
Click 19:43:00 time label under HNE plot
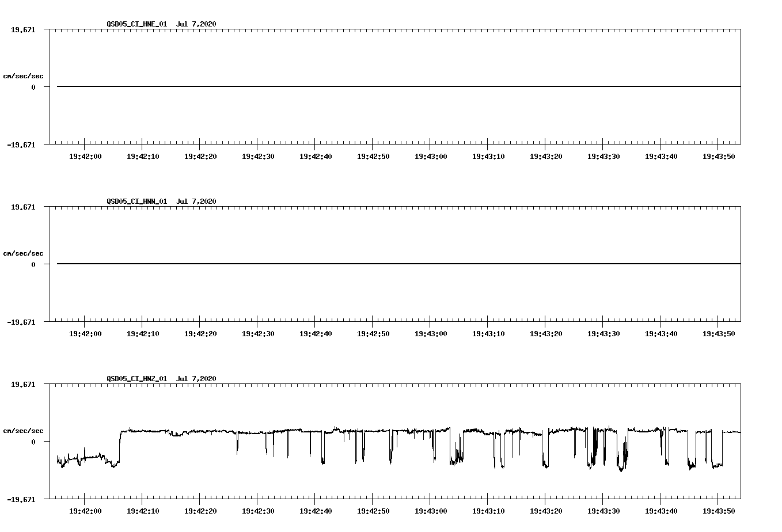pos(431,156)
